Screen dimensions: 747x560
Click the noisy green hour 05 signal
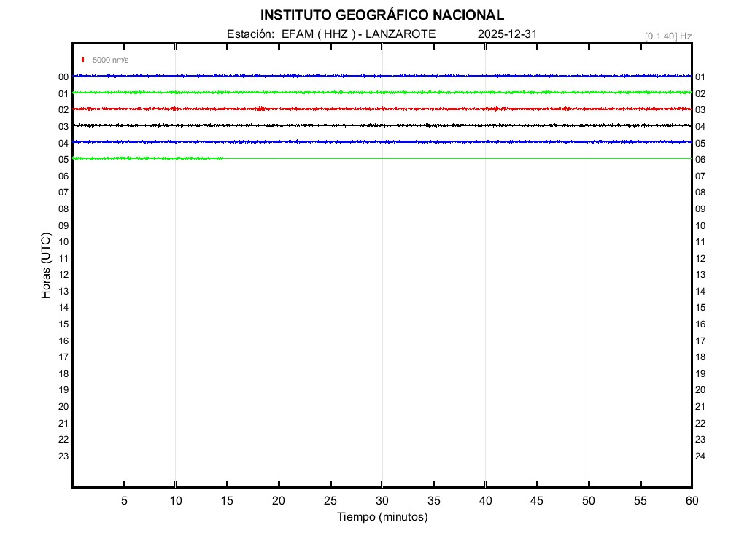pyautogui.click(x=146, y=158)
